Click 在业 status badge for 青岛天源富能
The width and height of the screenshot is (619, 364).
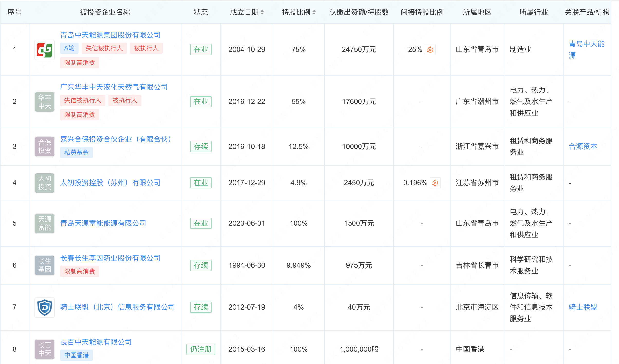click(x=201, y=223)
